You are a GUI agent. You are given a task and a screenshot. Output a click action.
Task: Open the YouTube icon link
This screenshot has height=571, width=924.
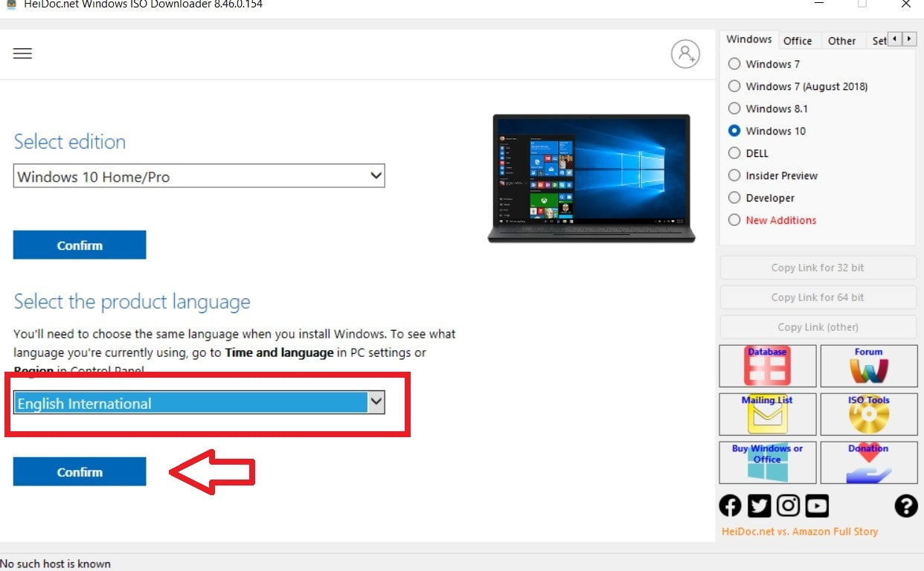pyautogui.click(x=817, y=506)
